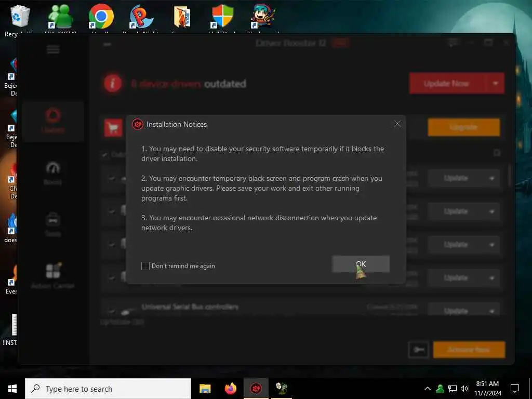
Task: Click the Driver Booster logo beside Installation Notices
Action: (x=137, y=124)
